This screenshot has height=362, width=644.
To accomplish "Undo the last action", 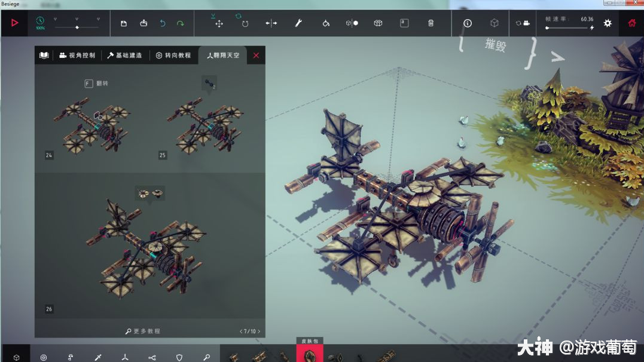I will click(163, 23).
